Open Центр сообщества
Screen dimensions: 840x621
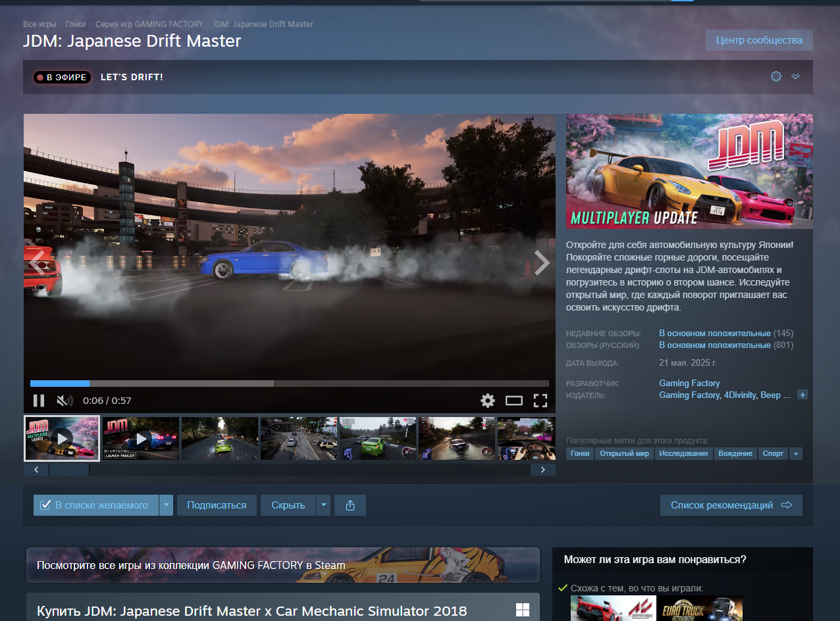(x=759, y=40)
